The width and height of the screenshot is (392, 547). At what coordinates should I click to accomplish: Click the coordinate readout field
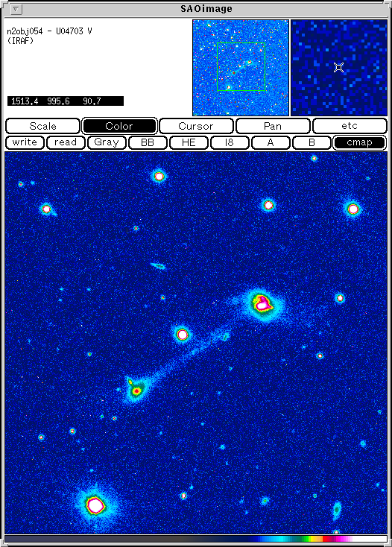pos(66,101)
